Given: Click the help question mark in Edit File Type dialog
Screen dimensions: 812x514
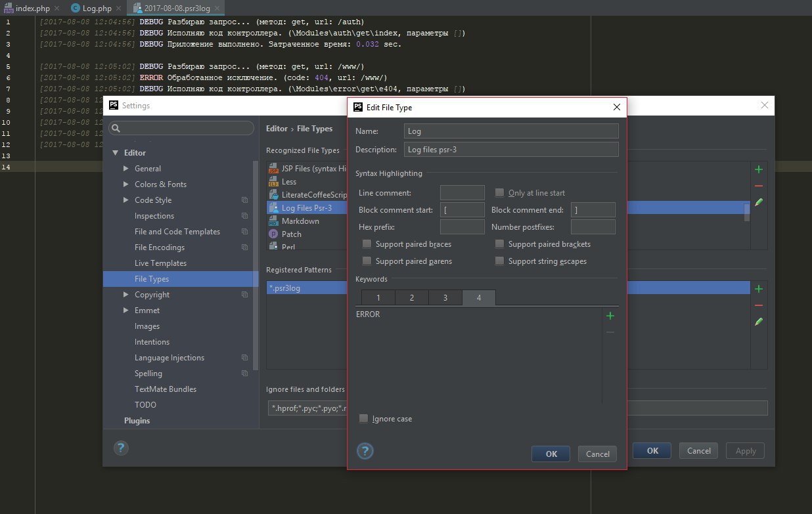Looking at the screenshot, I should click(x=365, y=451).
